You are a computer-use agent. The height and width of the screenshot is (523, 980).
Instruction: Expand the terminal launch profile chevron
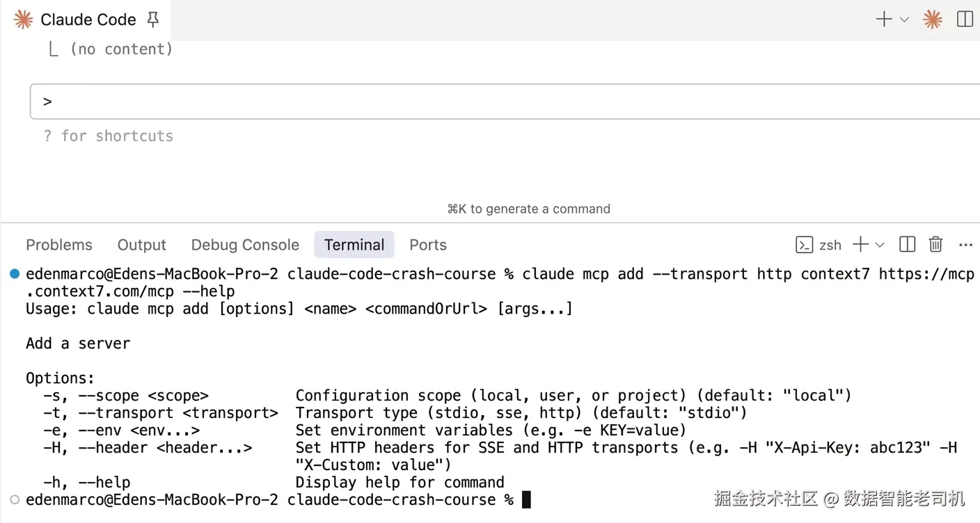880,245
